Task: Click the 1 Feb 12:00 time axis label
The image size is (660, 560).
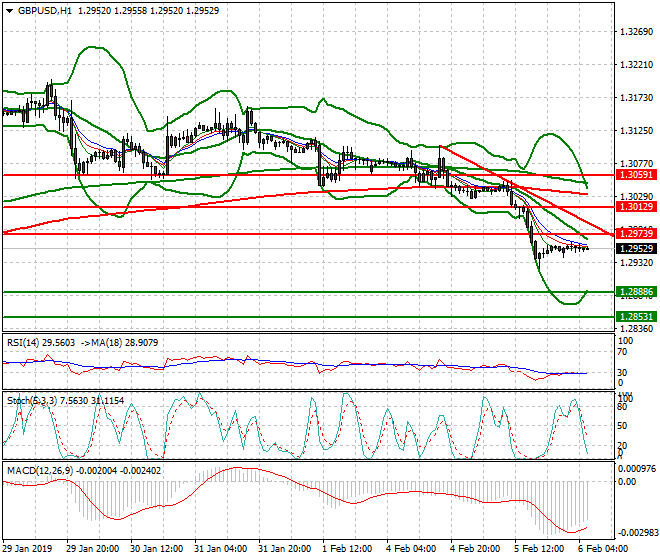Action: pos(347,549)
